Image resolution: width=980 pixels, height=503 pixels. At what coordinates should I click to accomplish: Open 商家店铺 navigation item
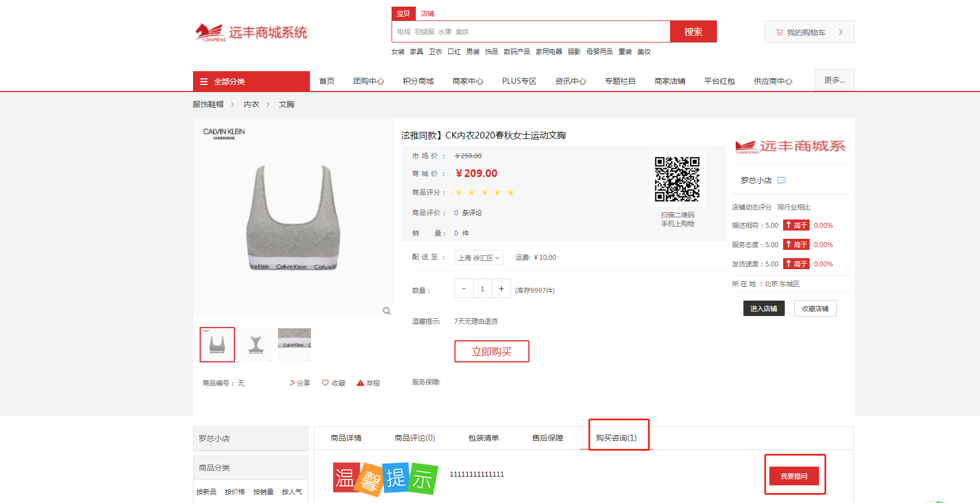click(x=670, y=81)
